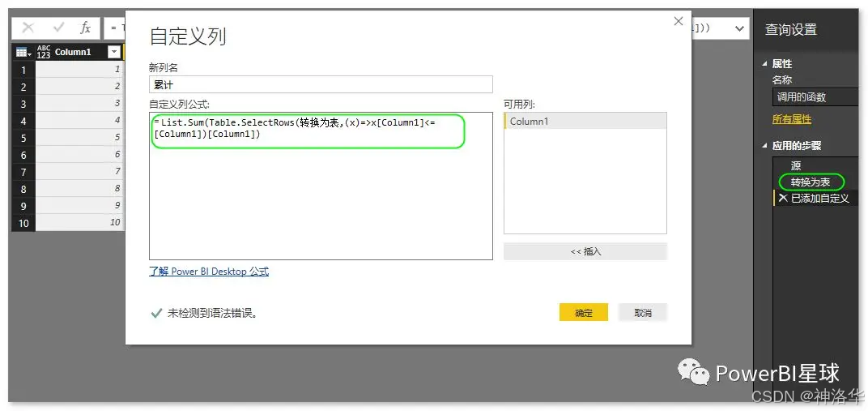
Task: Open the 了解 Power BI Desktop 公式 link
Action: point(209,272)
